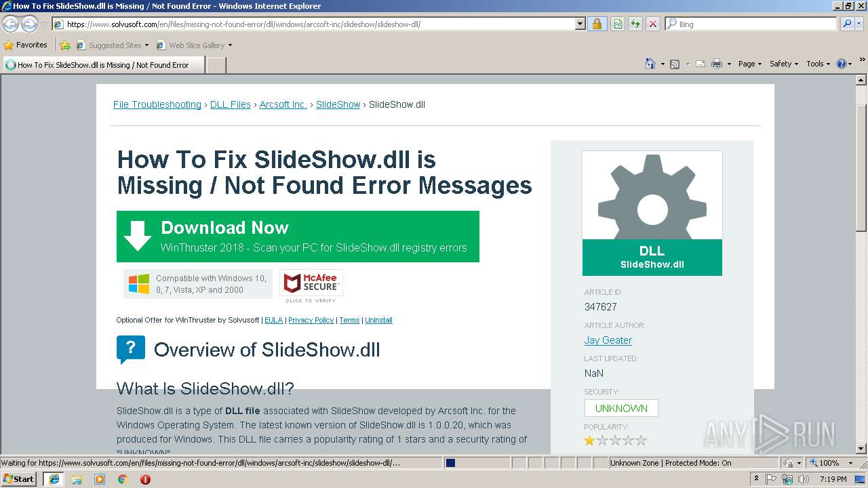
Task: Open the Favorites star button
Action: click(x=26, y=45)
